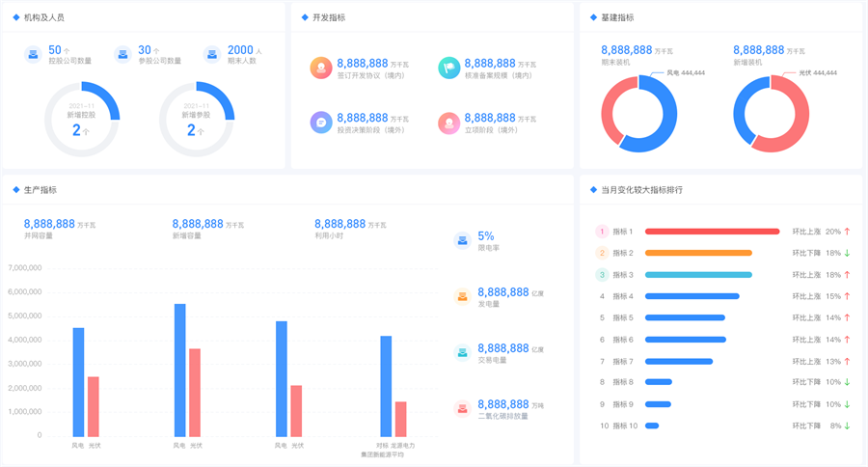Click the 期末人数 icon

point(212,55)
